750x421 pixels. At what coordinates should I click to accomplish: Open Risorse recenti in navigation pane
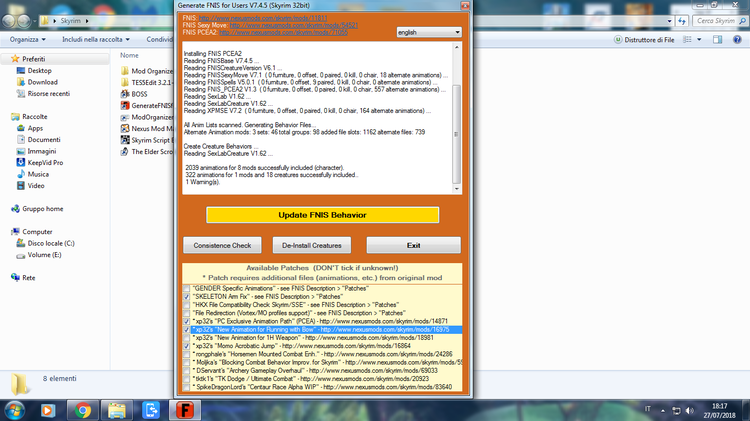pos(49,93)
